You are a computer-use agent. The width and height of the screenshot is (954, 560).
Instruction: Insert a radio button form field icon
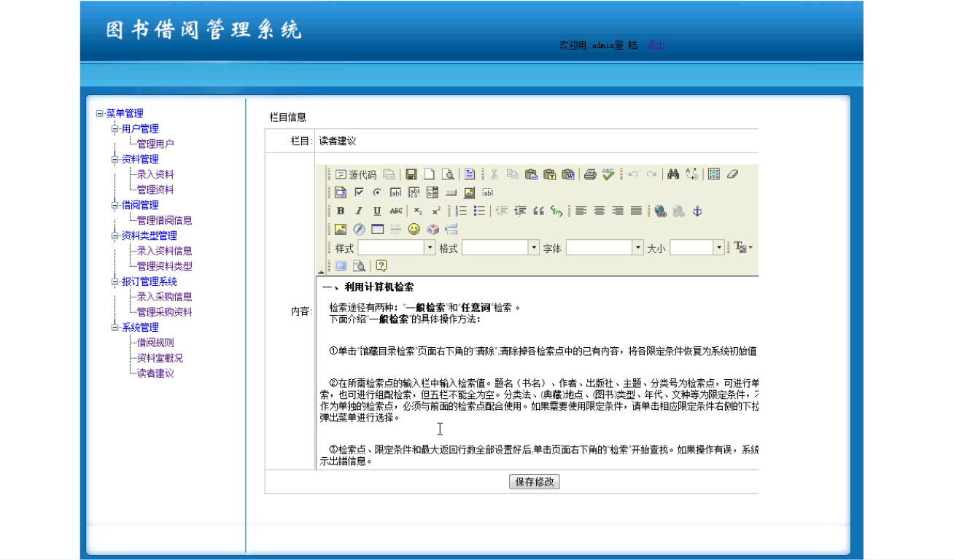pyautogui.click(x=377, y=192)
